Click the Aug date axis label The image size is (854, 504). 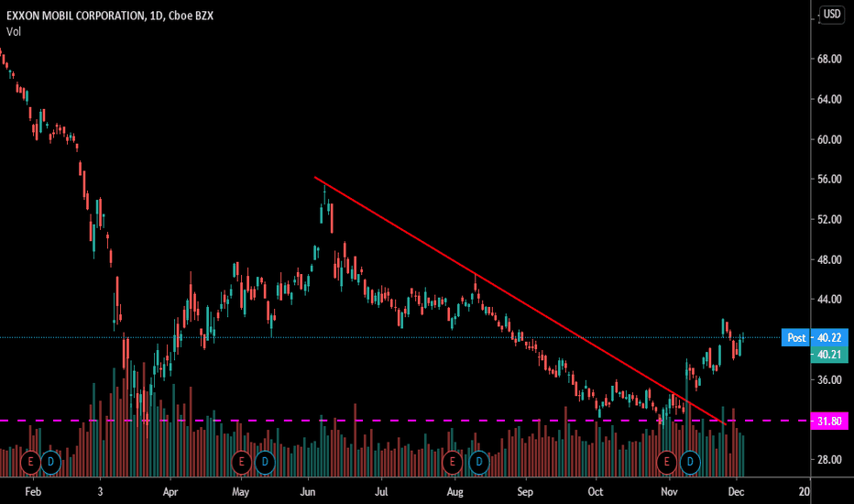(x=454, y=491)
